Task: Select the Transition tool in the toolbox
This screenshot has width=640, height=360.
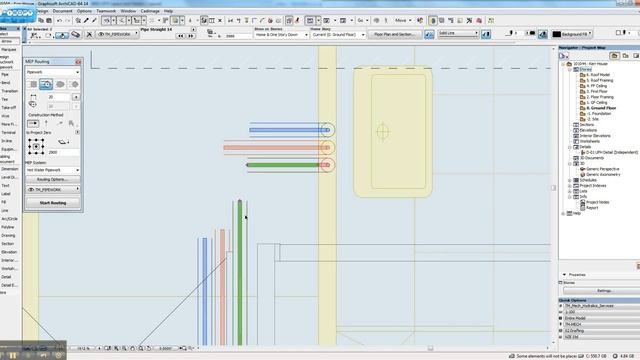Action: pos(9,91)
